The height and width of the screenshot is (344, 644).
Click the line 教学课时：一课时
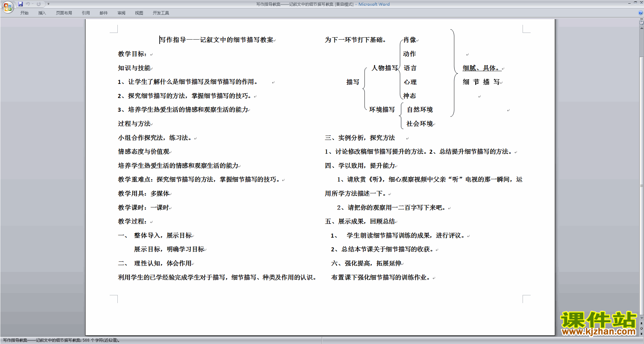pos(144,208)
